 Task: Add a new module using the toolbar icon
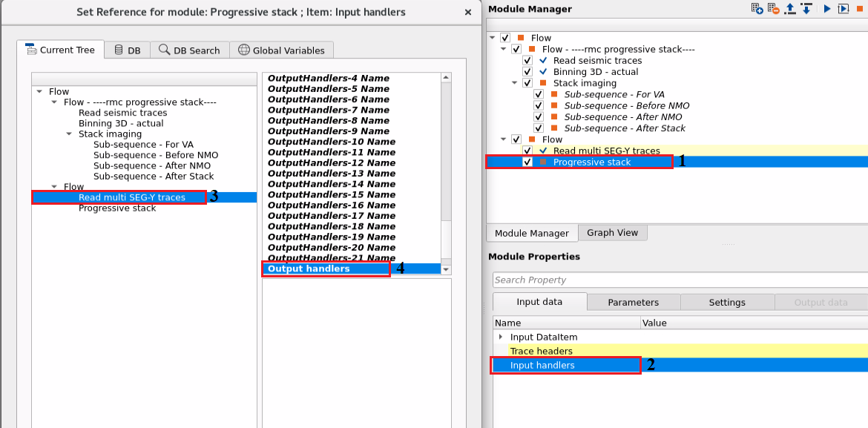757,8
